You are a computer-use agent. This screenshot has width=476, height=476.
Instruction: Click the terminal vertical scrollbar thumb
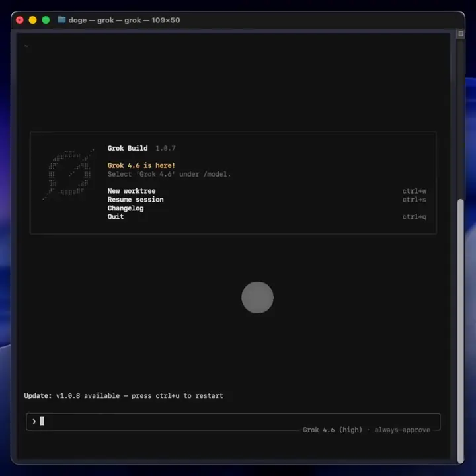click(x=461, y=331)
